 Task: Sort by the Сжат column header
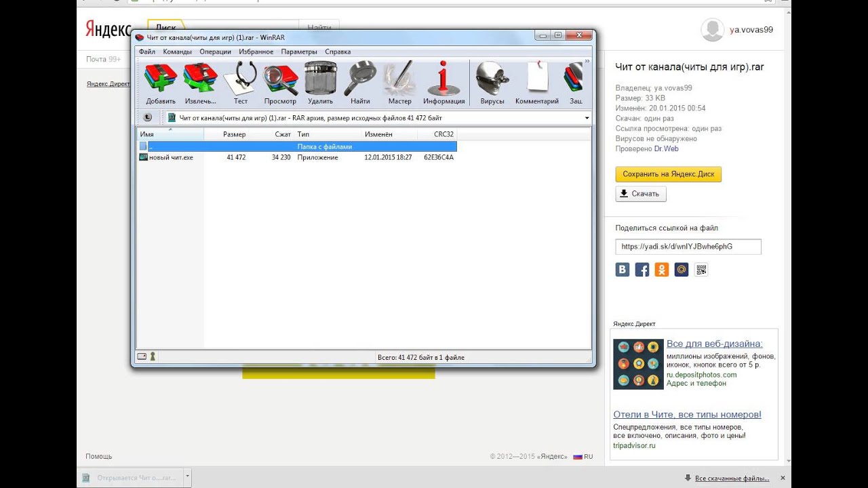click(271, 134)
